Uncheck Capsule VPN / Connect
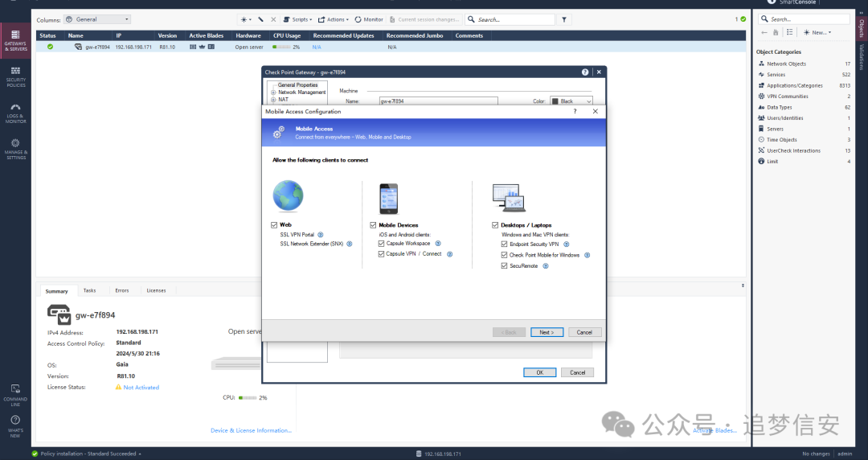This screenshot has width=868, height=460. [x=382, y=254]
